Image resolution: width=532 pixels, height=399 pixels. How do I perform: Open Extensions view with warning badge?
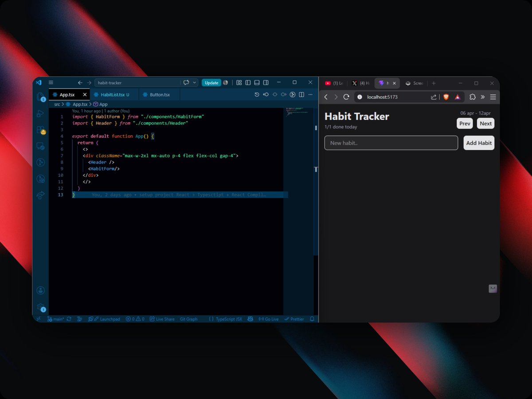[40, 130]
